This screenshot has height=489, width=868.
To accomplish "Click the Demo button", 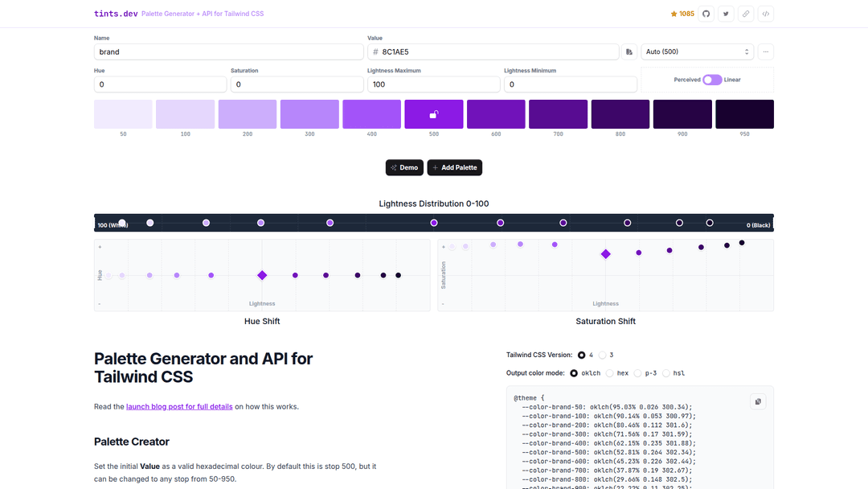I will click(404, 167).
